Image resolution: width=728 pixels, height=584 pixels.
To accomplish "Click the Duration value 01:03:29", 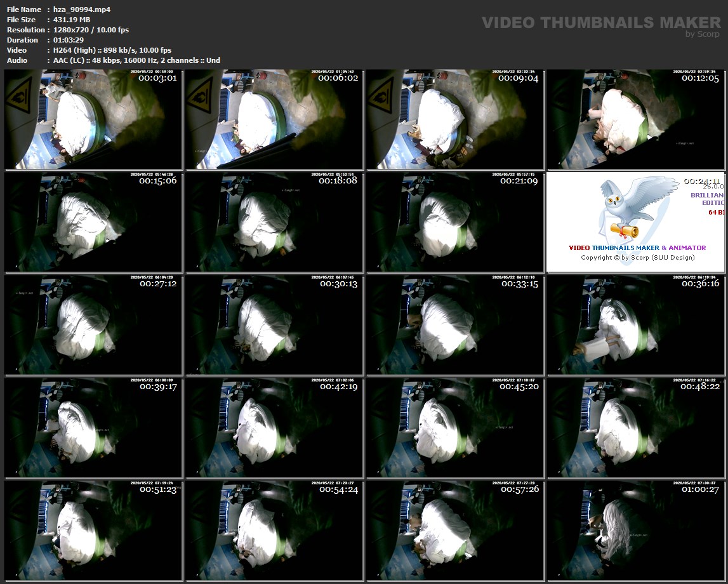I will (69, 40).
